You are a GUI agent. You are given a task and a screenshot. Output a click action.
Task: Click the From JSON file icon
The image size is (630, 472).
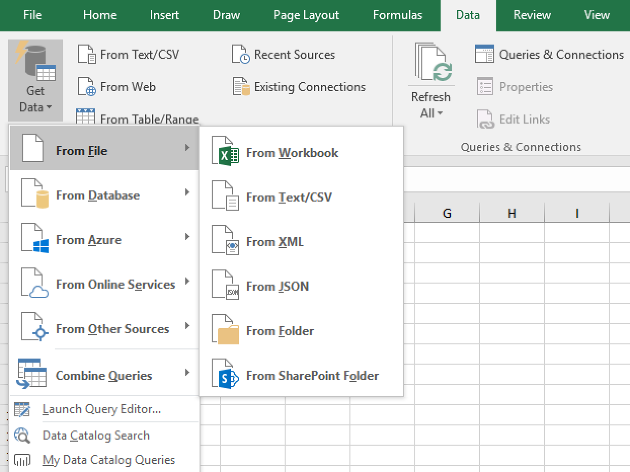[x=225, y=285]
